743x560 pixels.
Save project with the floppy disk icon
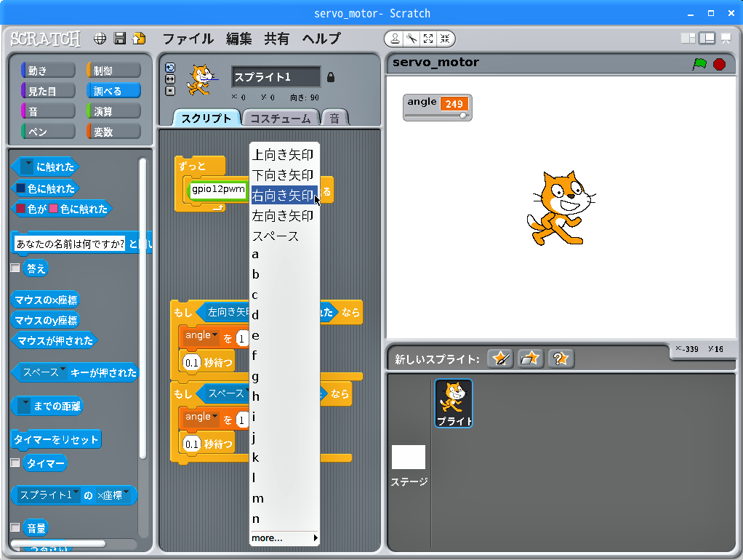120,39
